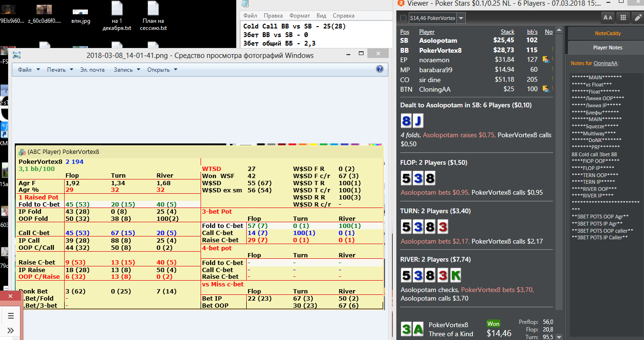Click the Photo Viewer window title icon
Image resolution: width=644 pixels, height=340 pixels.
click(17, 55)
